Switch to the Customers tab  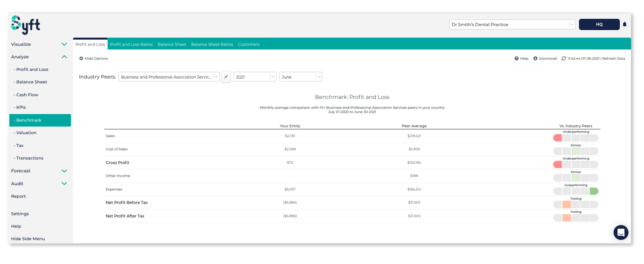click(249, 44)
